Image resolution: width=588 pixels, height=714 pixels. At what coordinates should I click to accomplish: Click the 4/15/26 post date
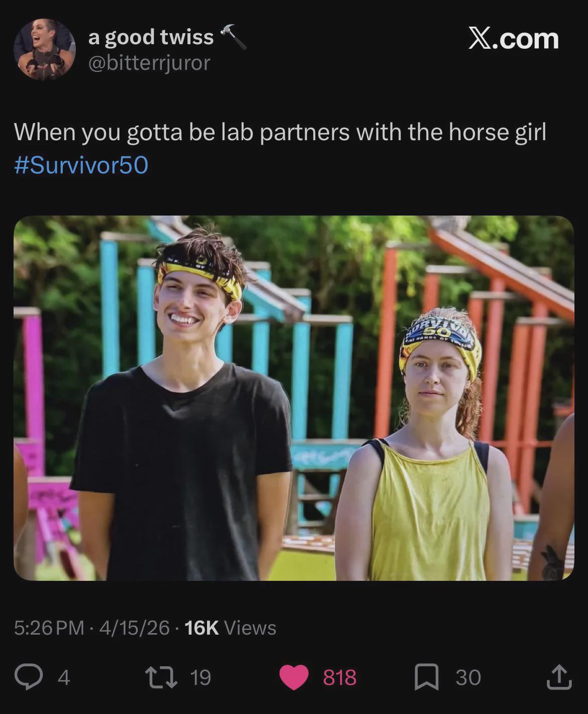point(135,628)
